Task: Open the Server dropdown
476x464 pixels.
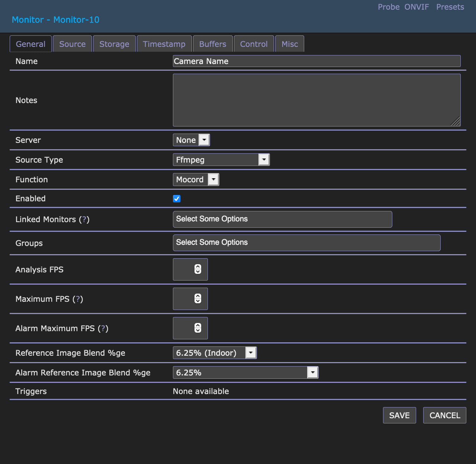Action: (204, 140)
